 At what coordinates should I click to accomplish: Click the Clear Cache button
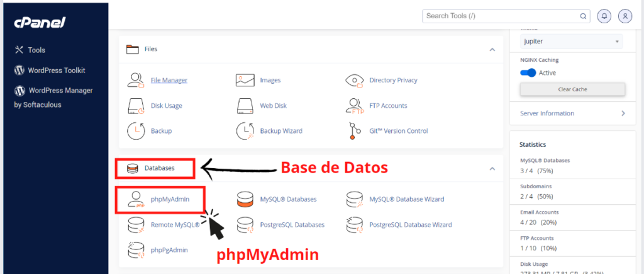pyautogui.click(x=572, y=89)
